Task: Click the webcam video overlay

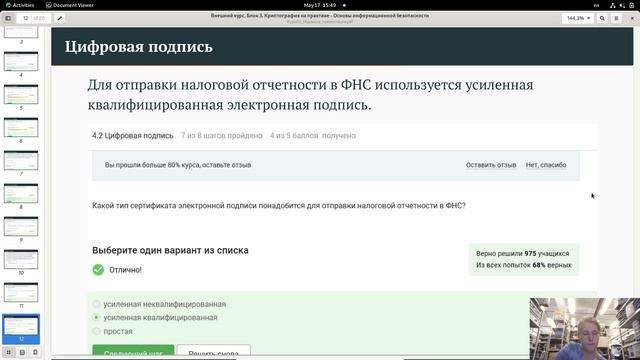Action: pos(584,329)
